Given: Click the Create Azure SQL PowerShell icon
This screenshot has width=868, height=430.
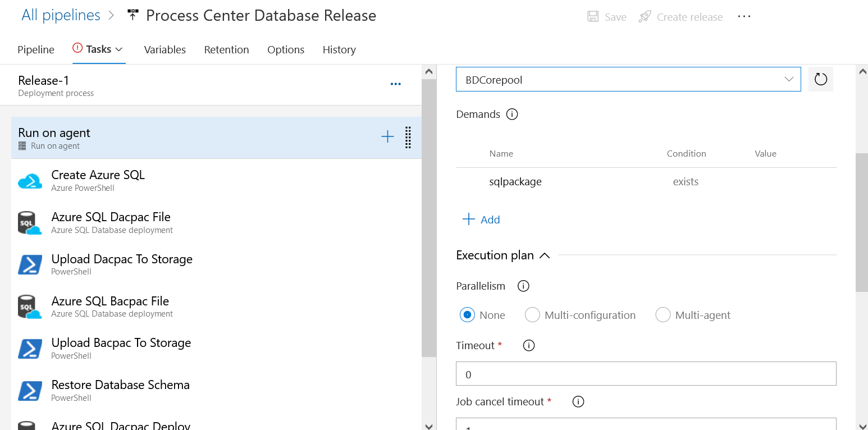Looking at the screenshot, I should [x=30, y=181].
